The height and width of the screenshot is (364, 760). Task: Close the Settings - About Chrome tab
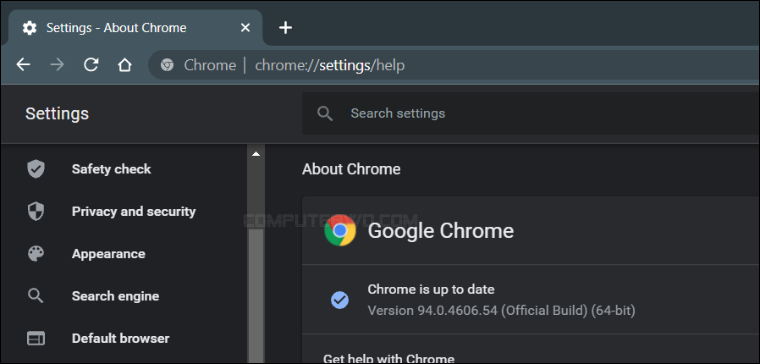tap(245, 28)
